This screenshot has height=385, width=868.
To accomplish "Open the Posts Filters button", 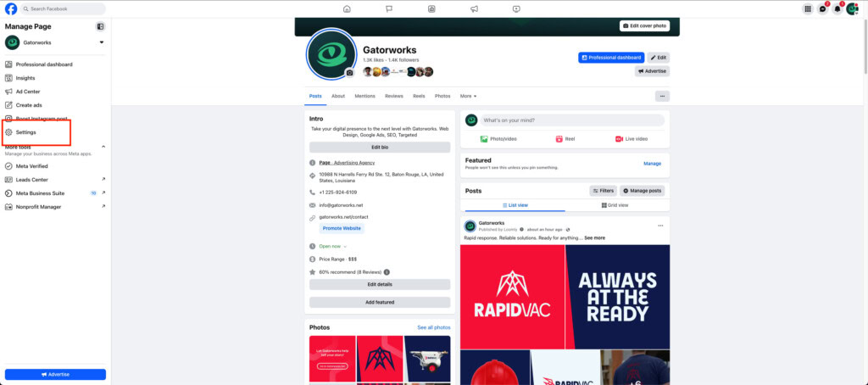I will 604,191.
